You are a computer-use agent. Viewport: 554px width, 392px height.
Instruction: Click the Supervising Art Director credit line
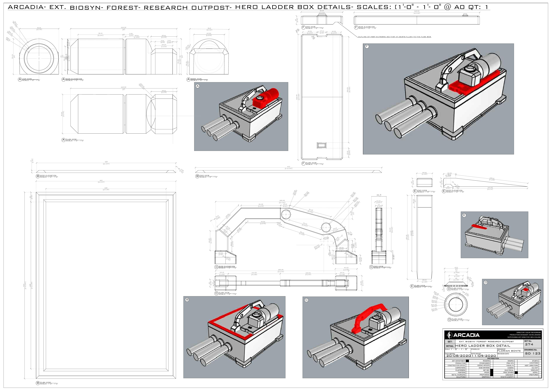click(524, 337)
